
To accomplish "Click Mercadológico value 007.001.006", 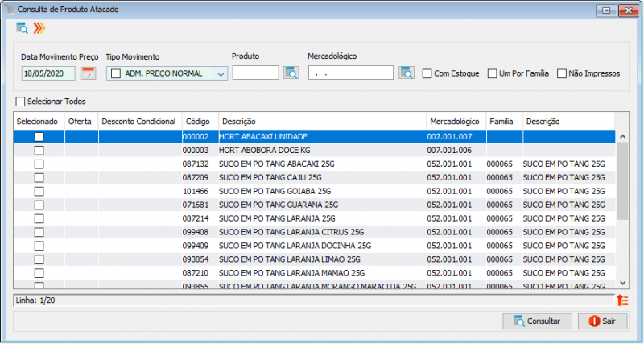I will pyautogui.click(x=449, y=151).
